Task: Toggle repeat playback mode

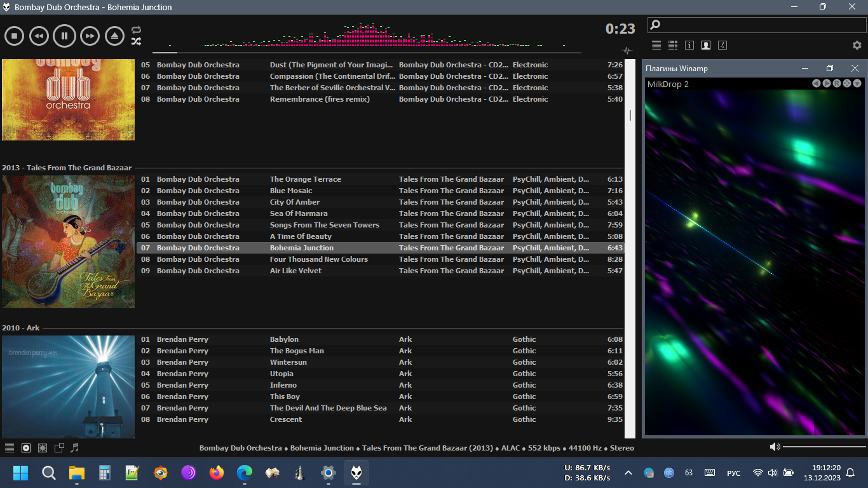Action: 136,30
